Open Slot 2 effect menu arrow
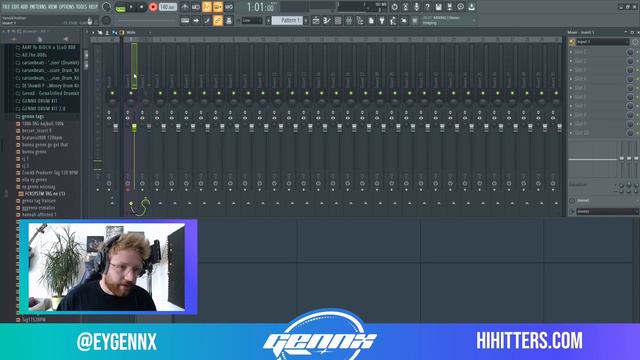Screen dimensions: 640x360 (571, 61)
